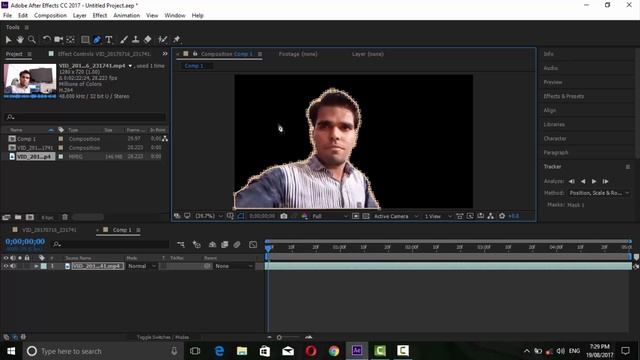Open the Effects & Presets panel
Viewport: 640px width, 360px height.
(x=563, y=96)
